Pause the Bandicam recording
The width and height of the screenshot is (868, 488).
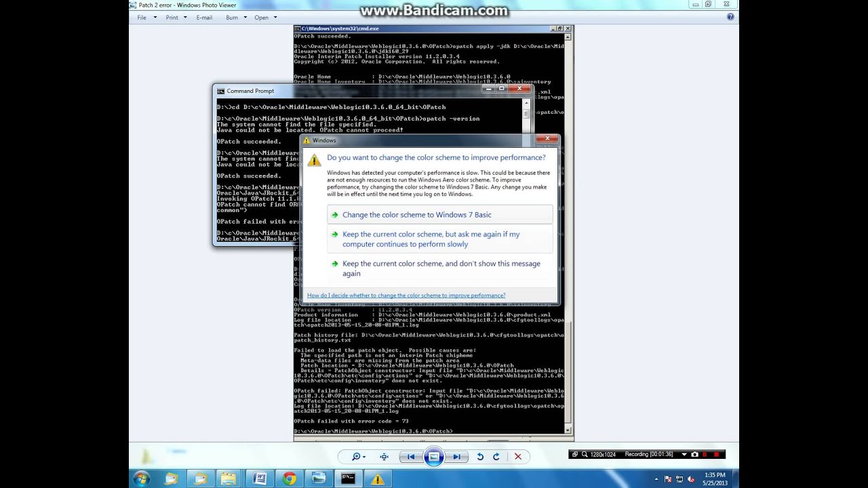705,454
